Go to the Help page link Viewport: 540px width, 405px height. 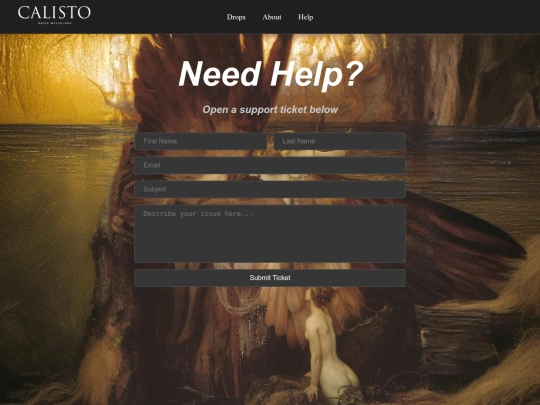(305, 17)
